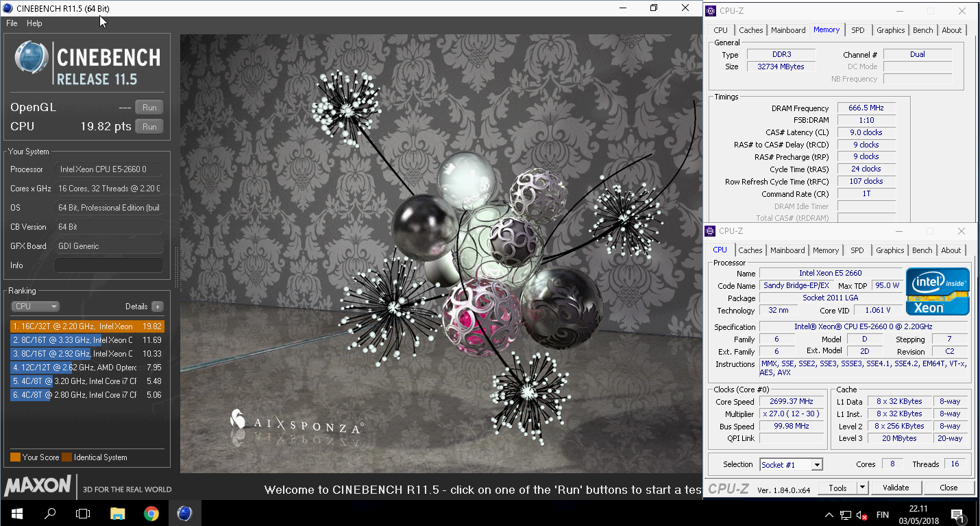Screen dimensions: 980x526
Task: Open taskbar clock 22.11 date
Action: pyautogui.click(x=918, y=514)
